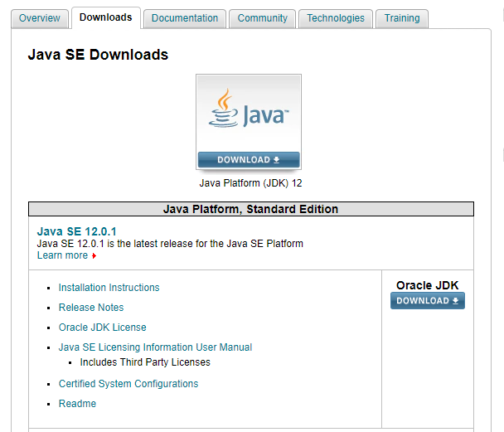Go to the Technologies tab
This screenshot has width=504, height=432.
click(x=336, y=18)
